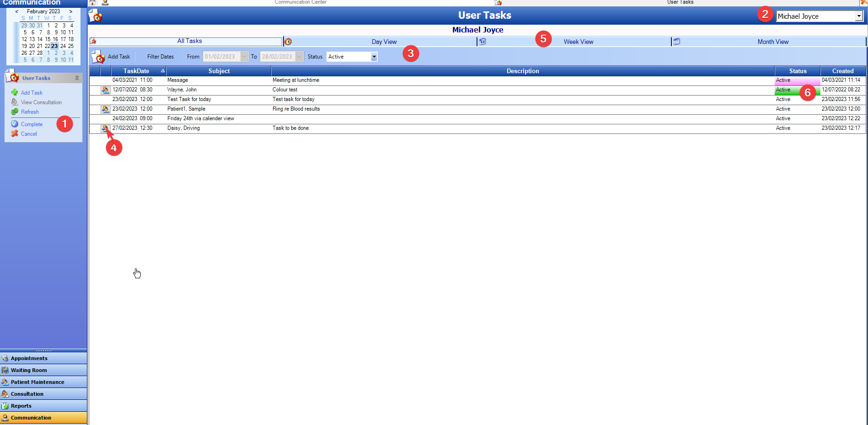Open the user dropdown showing Michael Joyce
The height and width of the screenshot is (425, 868).
tap(858, 16)
